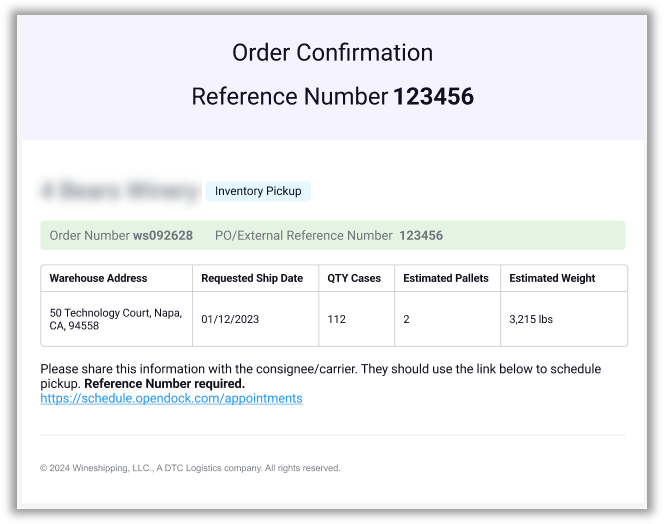
Task: Click the Order Confirmation heading
Action: coord(332,53)
